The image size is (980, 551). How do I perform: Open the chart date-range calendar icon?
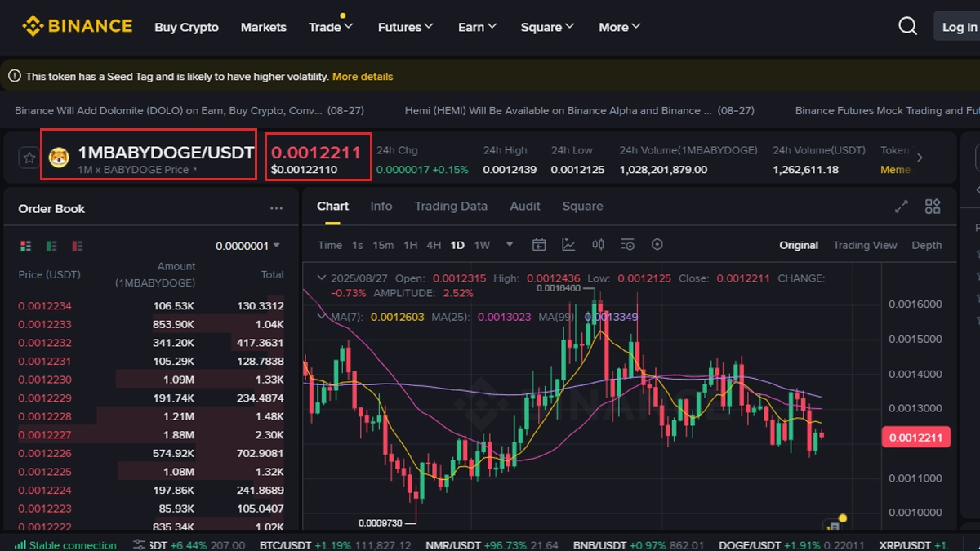[539, 245]
